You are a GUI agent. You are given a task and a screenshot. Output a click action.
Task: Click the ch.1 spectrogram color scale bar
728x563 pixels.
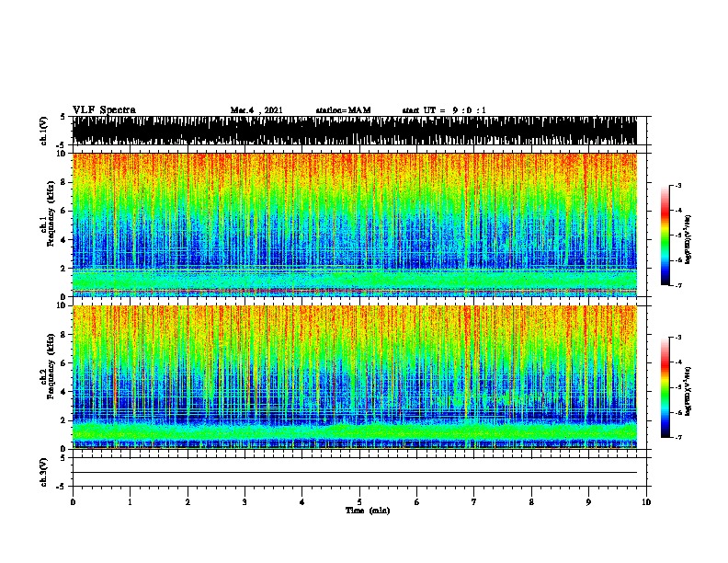665,236
